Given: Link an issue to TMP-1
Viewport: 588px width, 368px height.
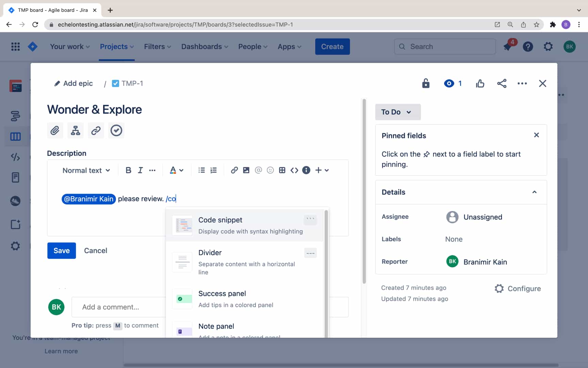Looking at the screenshot, I should [x=96, y=130].
